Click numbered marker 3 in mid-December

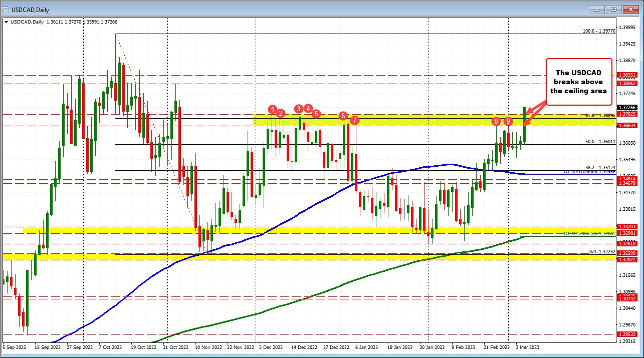pos(299,108)
